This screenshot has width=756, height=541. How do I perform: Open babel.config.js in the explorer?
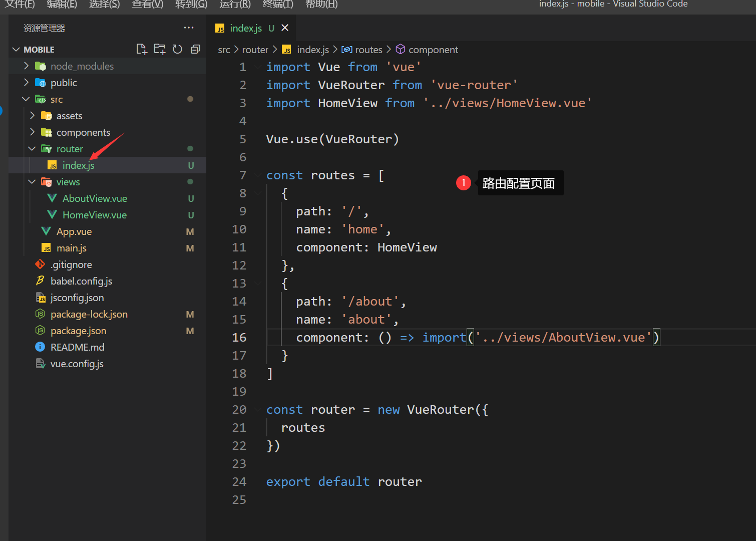81,281
